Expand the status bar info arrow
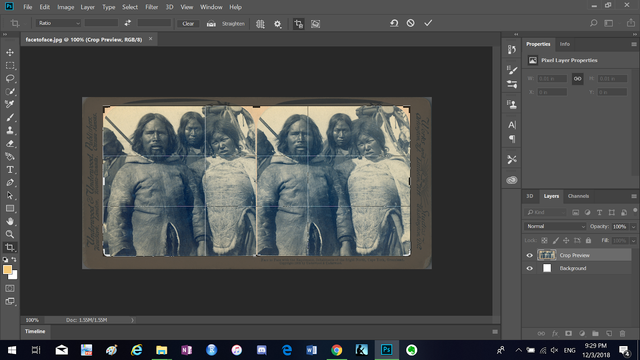 (x=132, y=320)
